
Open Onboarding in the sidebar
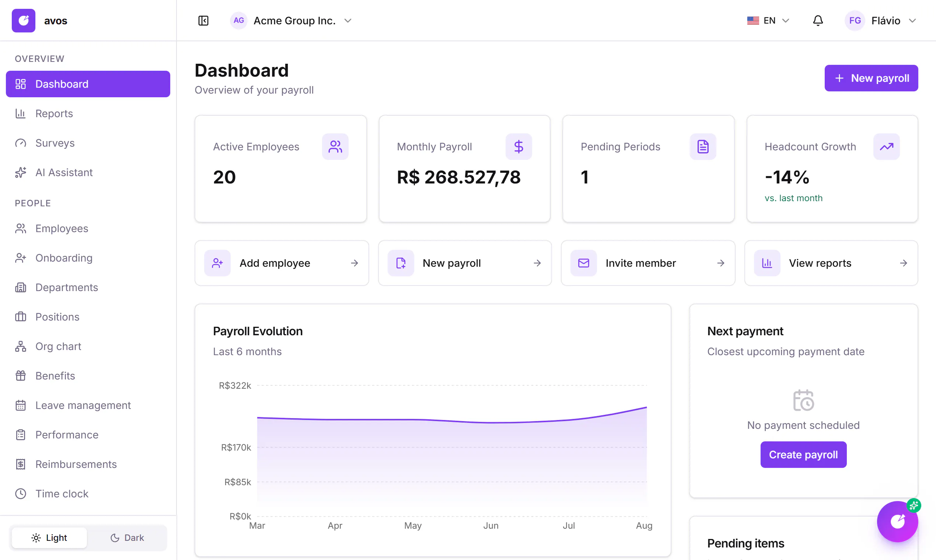pos(88,258)
